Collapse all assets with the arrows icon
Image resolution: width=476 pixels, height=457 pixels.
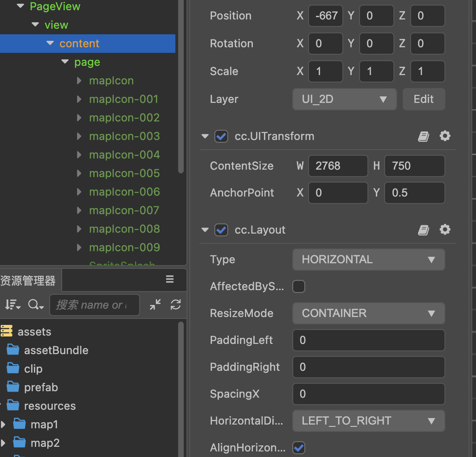click(155, 305)
